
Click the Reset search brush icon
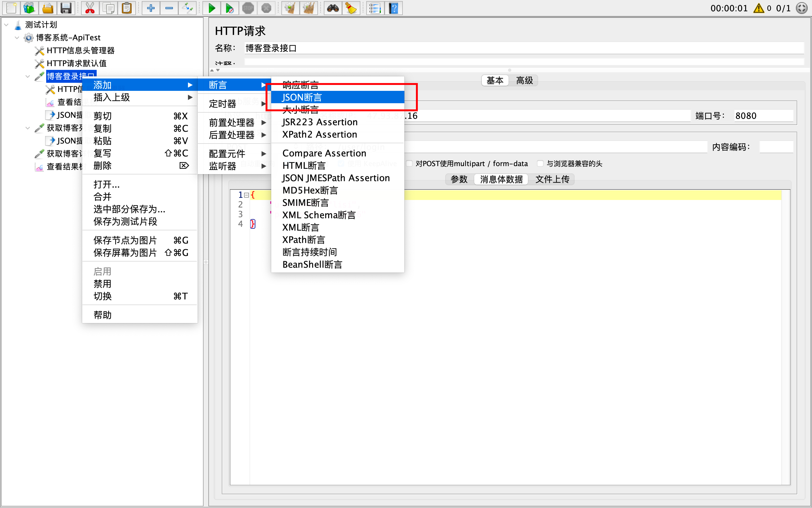pyautogui.click(x=351, y=8)
